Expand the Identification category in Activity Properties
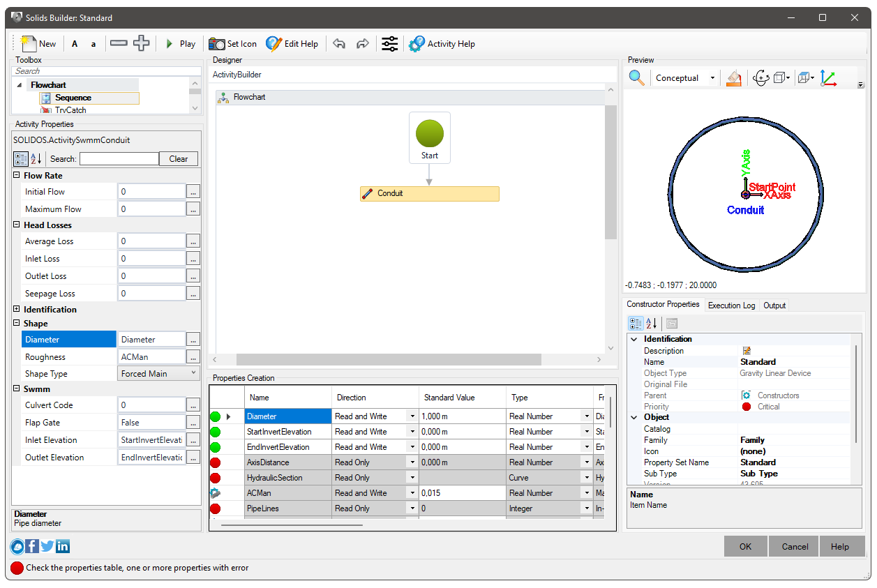Screen dimensions: 877x588 pos(17,309)
